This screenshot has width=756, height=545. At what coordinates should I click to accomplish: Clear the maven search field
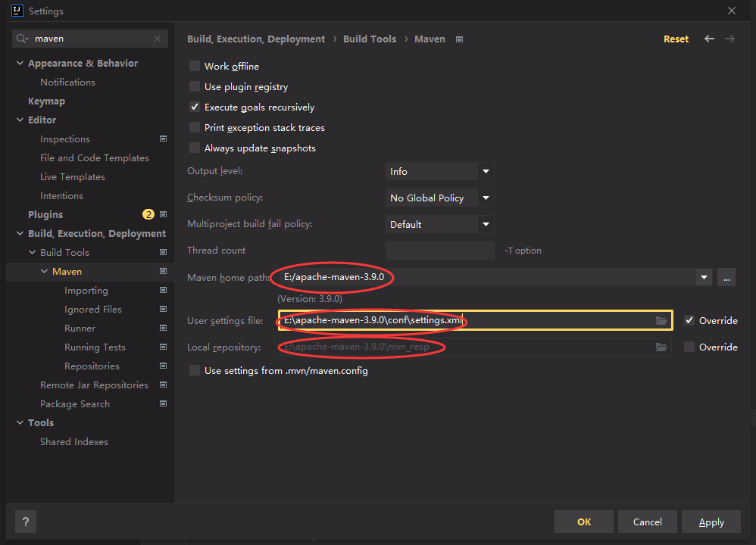(x=158, y=39)
